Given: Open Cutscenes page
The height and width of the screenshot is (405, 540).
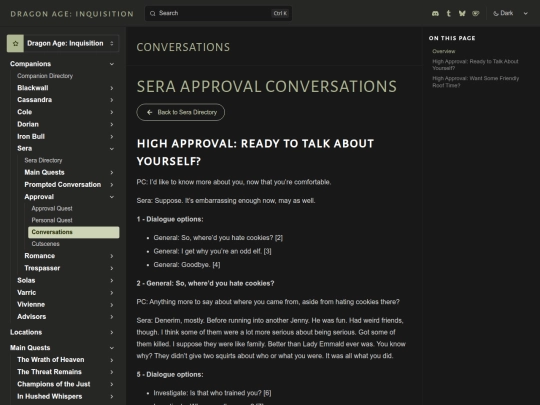Looking at the screenshot, I should tap(45, 244).
